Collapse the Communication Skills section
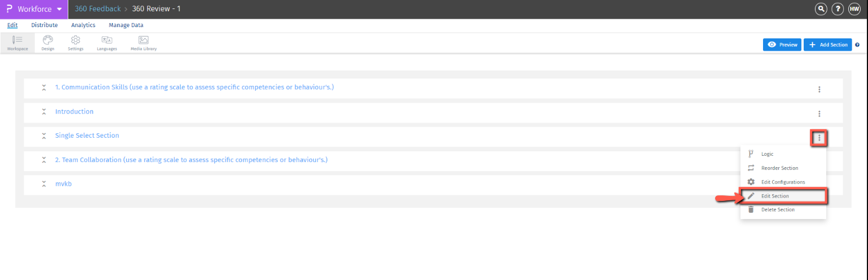The height and width of the screenshot is (280, 868). point(43,88)
